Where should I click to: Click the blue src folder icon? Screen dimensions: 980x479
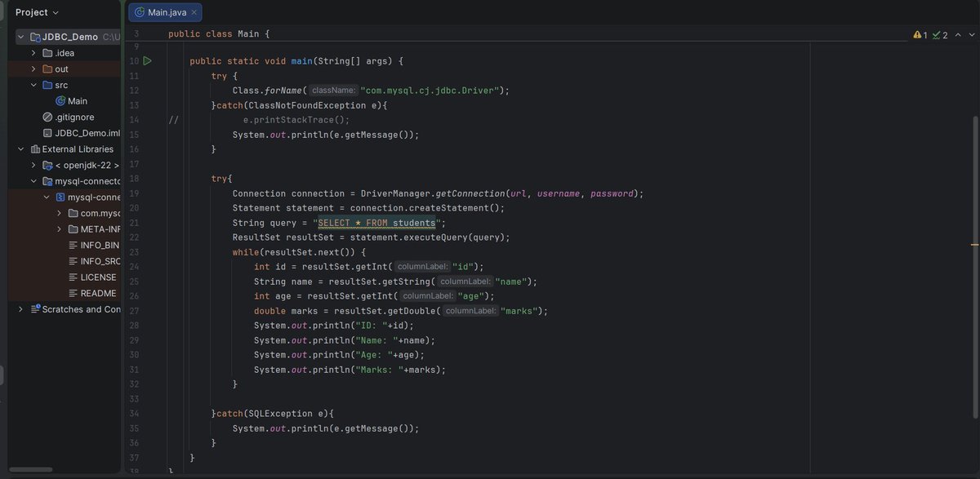pyautogui.click(x=47, y=85)
